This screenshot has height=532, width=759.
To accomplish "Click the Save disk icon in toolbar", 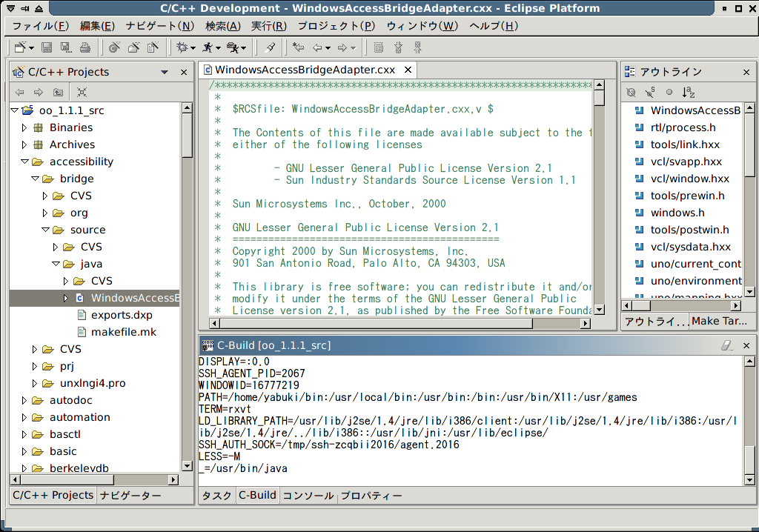I will [47, 48].
